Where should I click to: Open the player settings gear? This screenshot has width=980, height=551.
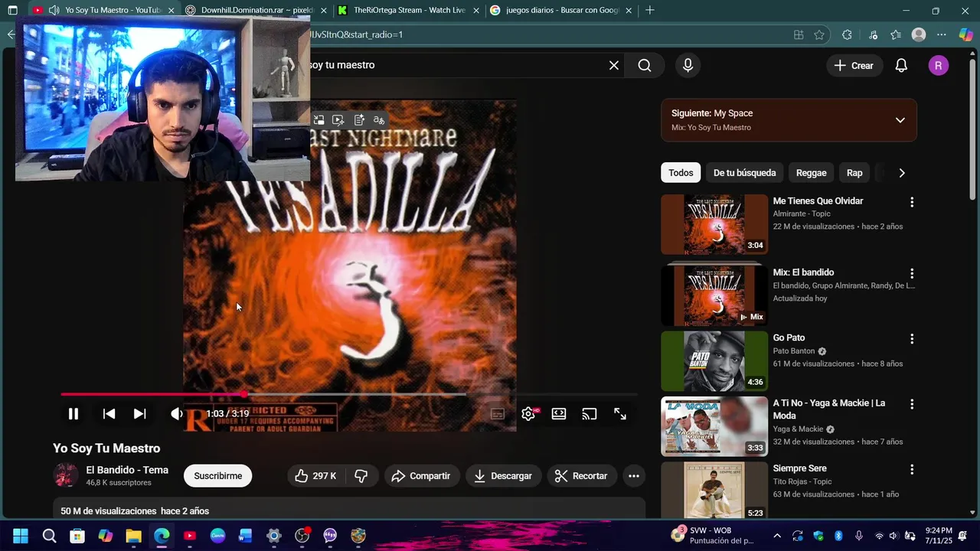tap(528, 414)
